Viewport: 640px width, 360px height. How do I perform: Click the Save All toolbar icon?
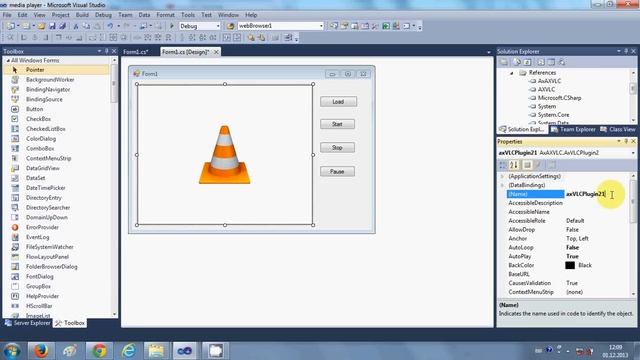[x=62, y=26]
